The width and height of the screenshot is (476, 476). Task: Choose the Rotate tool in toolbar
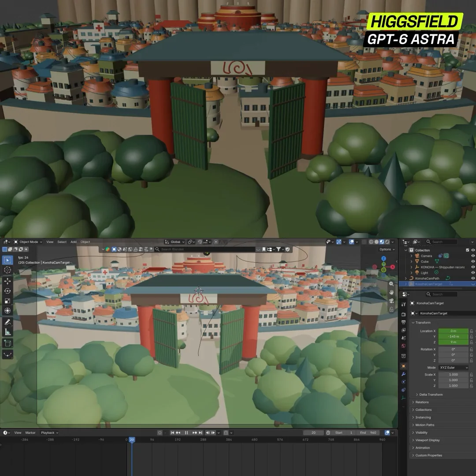(7, 291)
